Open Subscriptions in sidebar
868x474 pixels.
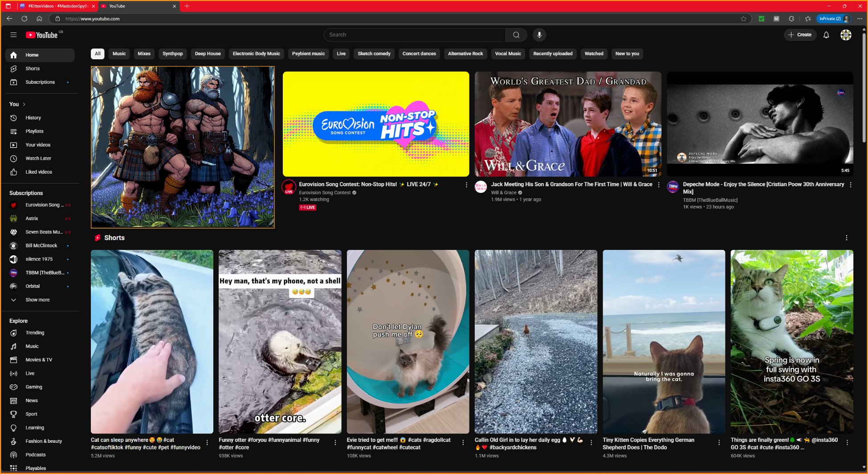point(40,82)
